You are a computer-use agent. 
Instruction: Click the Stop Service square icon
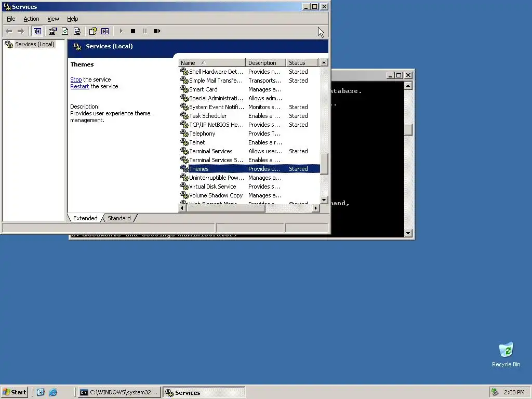133,31
